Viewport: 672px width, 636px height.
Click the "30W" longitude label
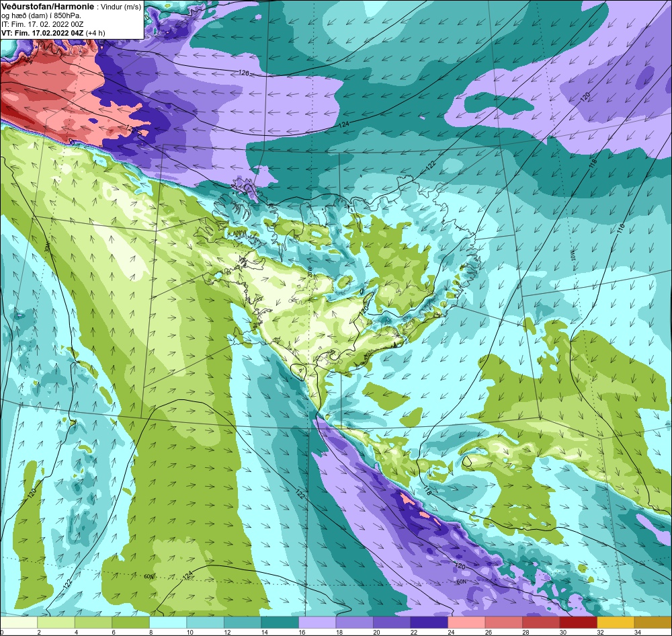[47, 248]
